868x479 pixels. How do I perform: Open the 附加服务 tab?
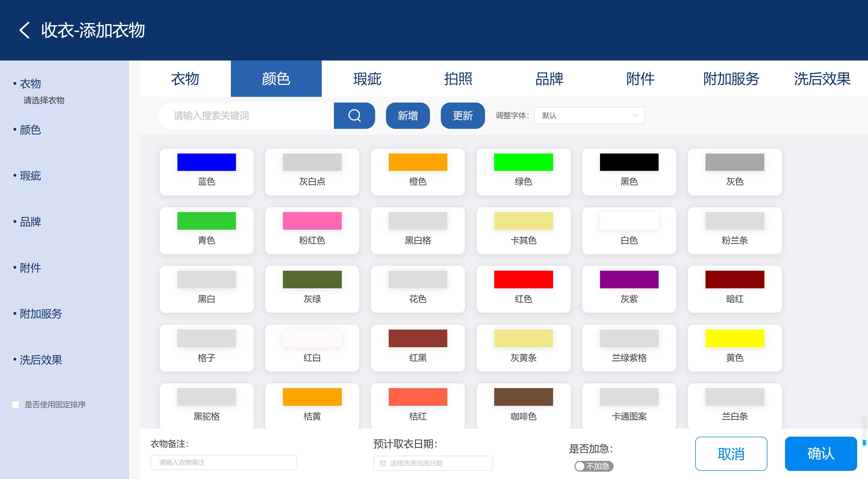click(731, 79)
